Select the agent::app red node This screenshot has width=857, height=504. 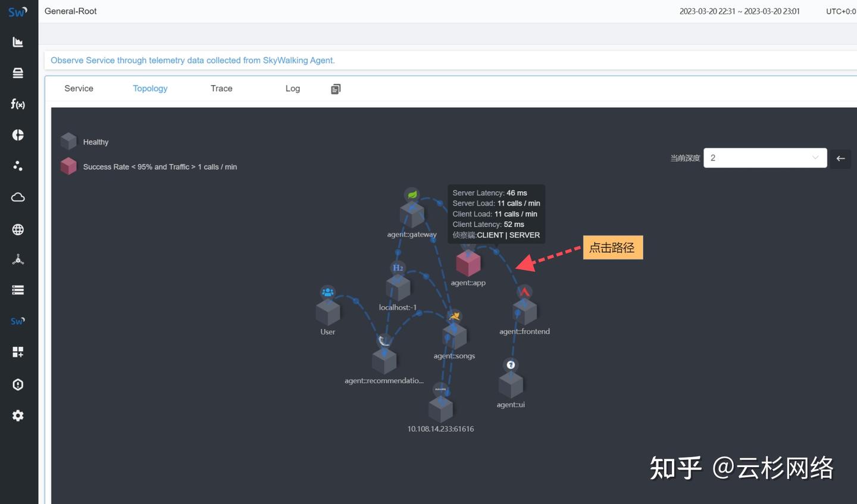click(468, 264)
